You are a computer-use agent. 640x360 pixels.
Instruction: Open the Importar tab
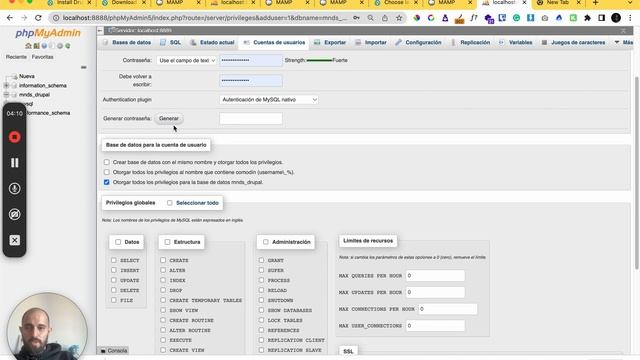371,42
